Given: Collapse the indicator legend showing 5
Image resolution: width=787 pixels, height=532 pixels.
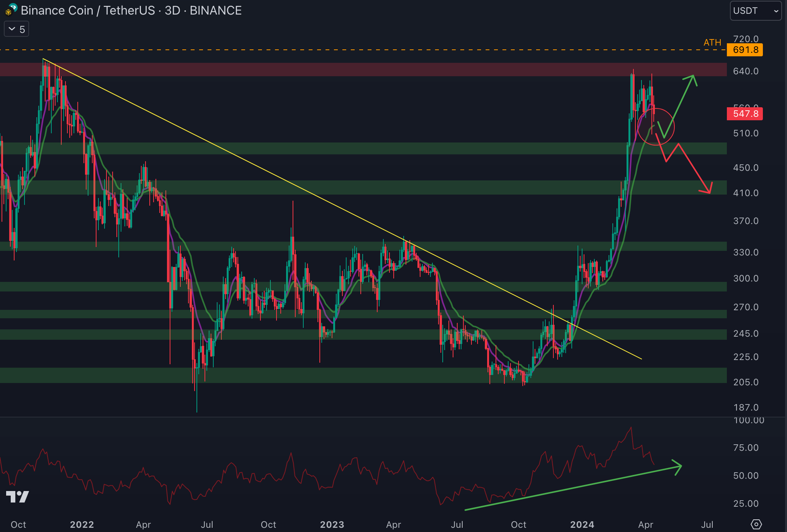Looking at the screenshot, I should tap(16, 29).
